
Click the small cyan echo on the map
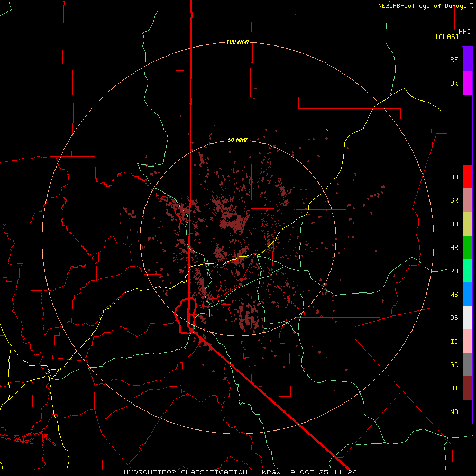[x=327, y=130]
